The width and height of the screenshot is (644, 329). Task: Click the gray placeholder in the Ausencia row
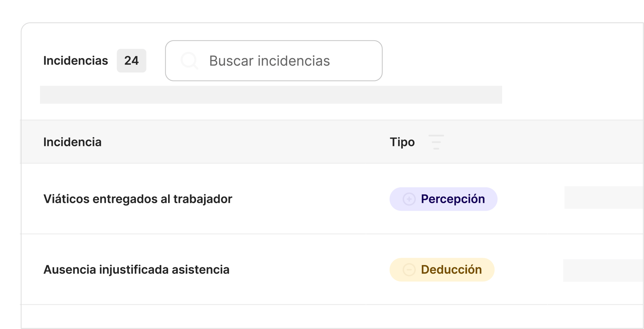pyautogui.click(x=603, y=270)
